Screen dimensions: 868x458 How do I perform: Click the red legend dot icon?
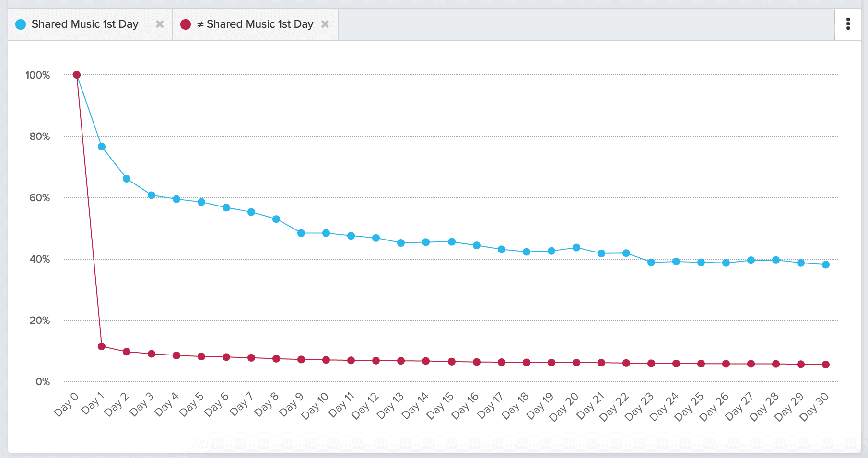pyautogui.click(x=185, y=24)
